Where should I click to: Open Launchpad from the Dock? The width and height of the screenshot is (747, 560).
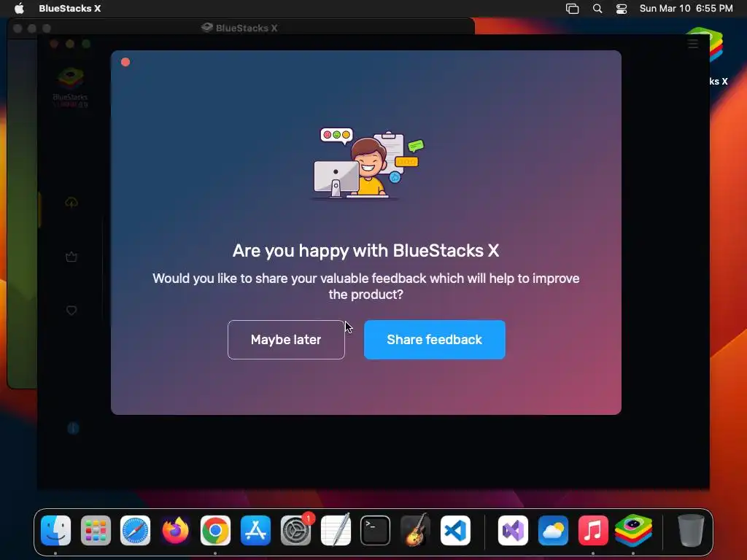coord(96,530)
